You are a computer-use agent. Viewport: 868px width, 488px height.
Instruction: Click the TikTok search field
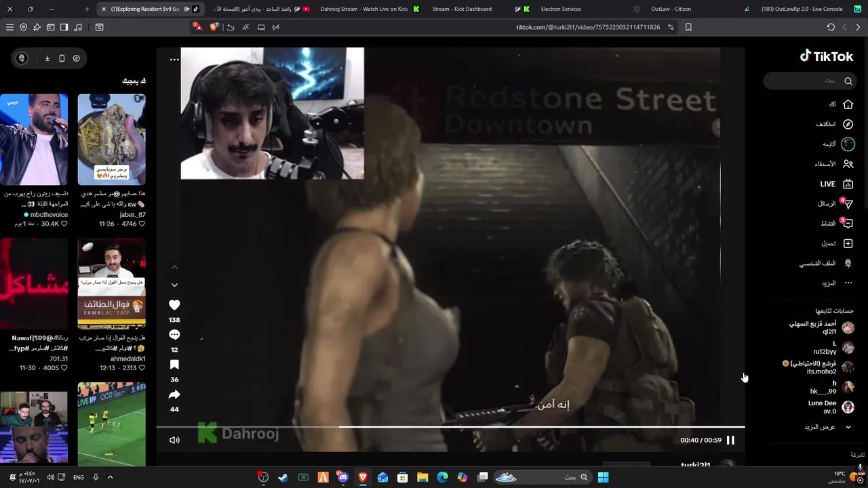click(x=809, y=81)
